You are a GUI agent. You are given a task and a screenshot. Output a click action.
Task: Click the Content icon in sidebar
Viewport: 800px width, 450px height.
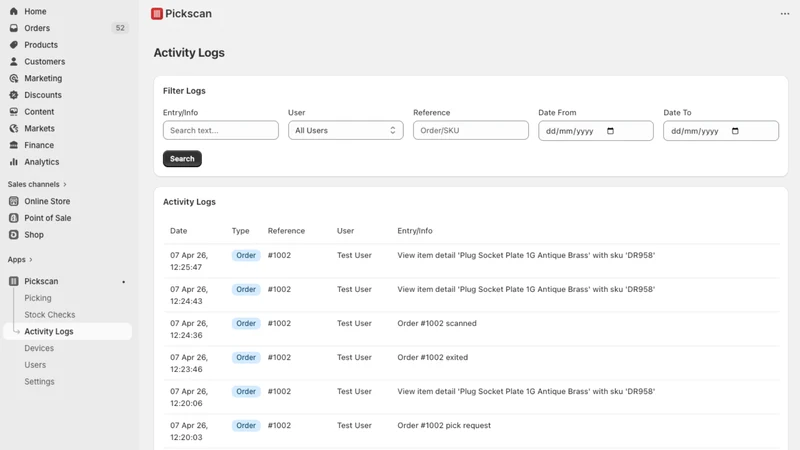click(14, 112)
